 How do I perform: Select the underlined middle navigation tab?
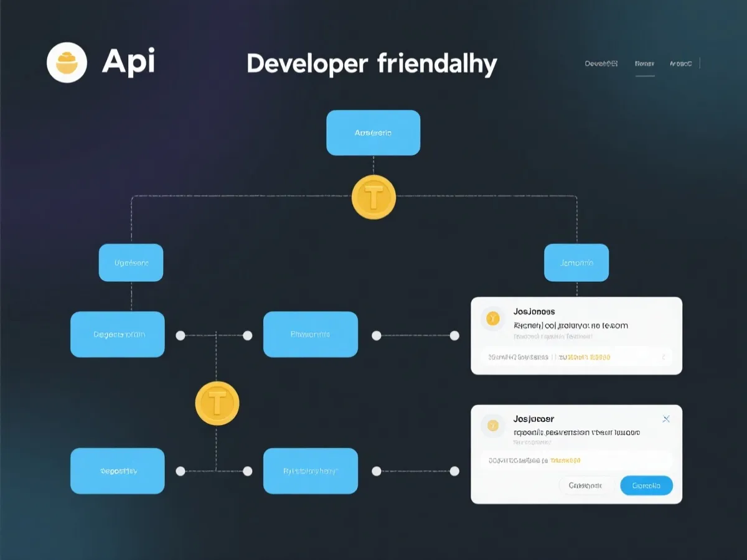644,63
